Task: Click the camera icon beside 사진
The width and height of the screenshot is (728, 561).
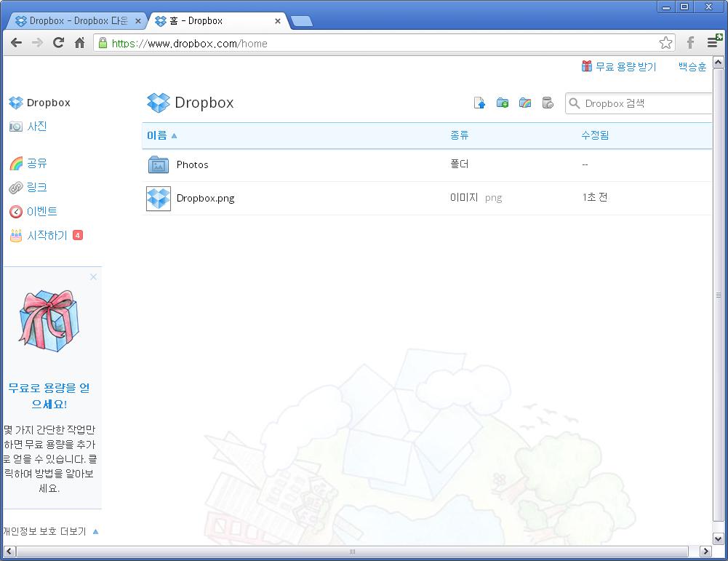Action: click(16, 127)
